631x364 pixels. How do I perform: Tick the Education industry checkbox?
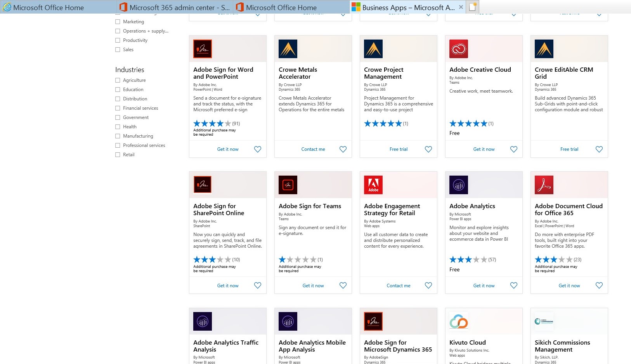(x=118, y=90)
